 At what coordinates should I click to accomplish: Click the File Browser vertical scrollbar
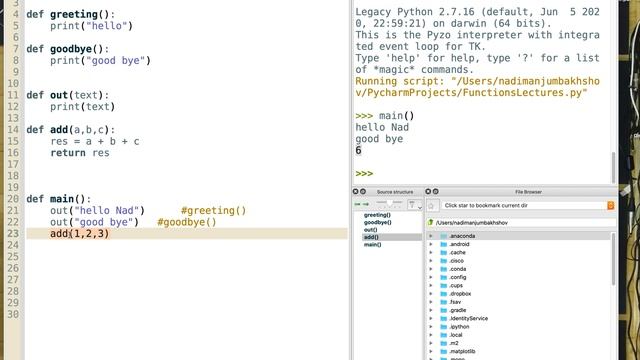613,259
